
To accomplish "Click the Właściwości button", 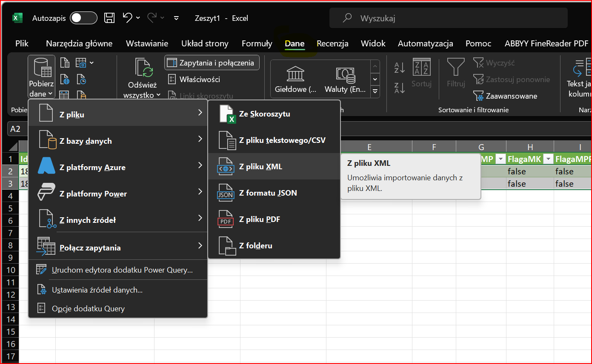I will click(x=194, y=80).
